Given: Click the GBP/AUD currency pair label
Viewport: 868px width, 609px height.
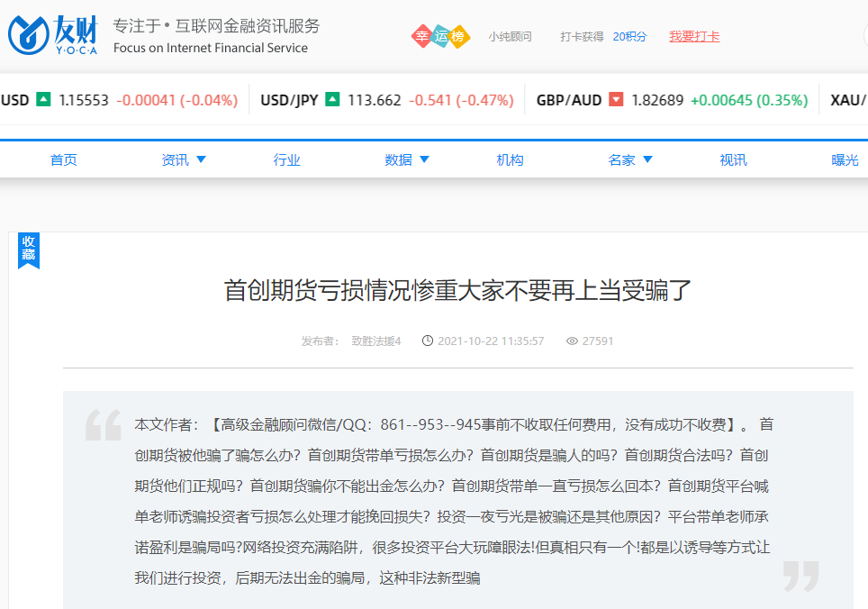Looking at the screenshot, I should tap(569, 100).
